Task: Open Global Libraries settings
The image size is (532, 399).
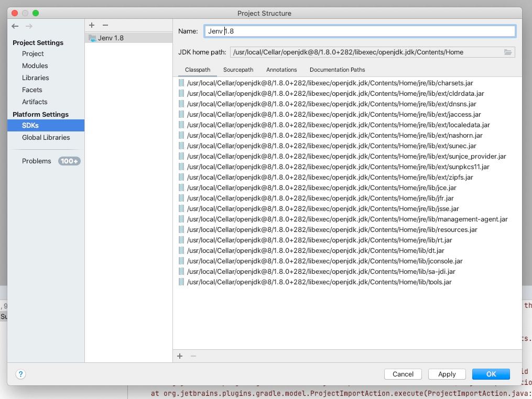Action: 46,138
